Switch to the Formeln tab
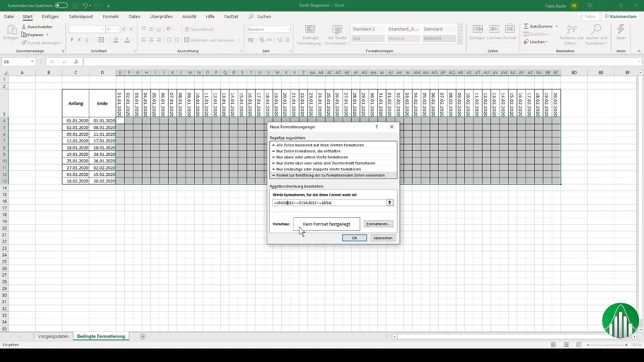The width and height of the screenshot is (644, 362). [111, 17]
